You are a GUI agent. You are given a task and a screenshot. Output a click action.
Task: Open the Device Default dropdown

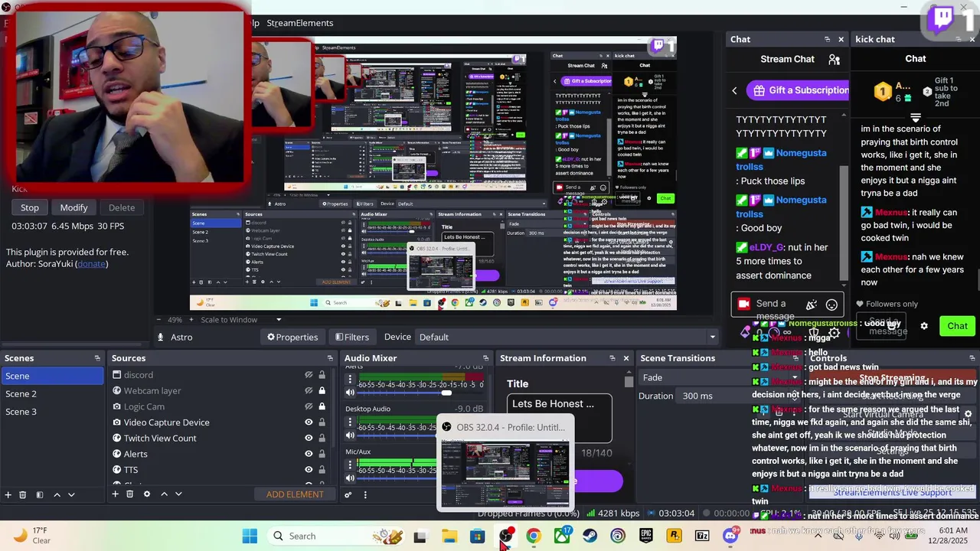point(567,337)
